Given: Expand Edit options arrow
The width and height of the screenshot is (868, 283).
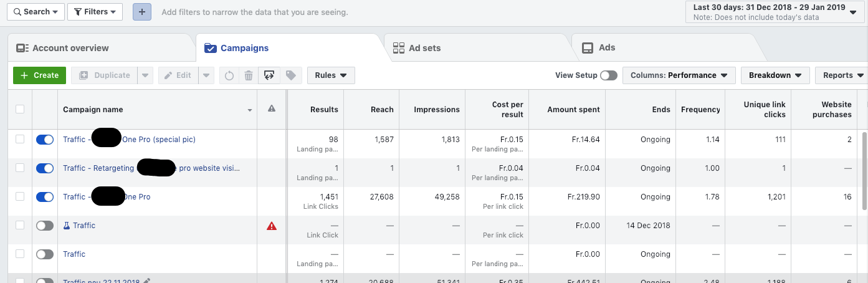Looking at the screenshot, I should coord(206,75).
